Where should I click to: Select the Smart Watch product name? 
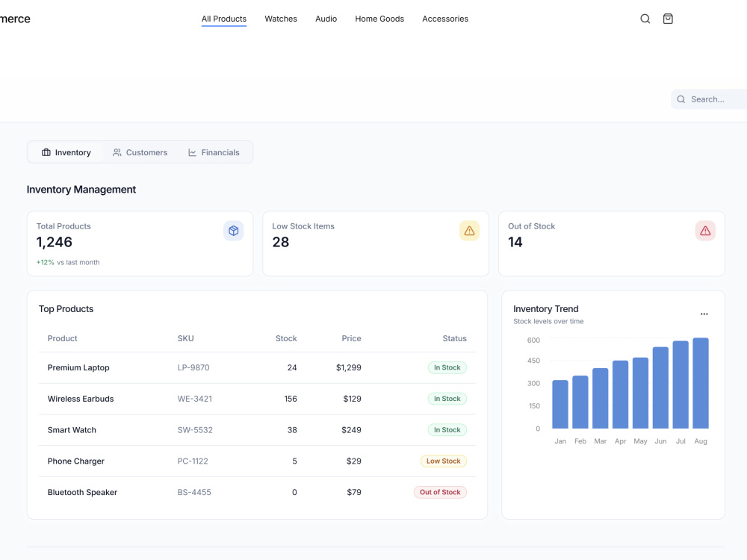click(x=72, y=430)
